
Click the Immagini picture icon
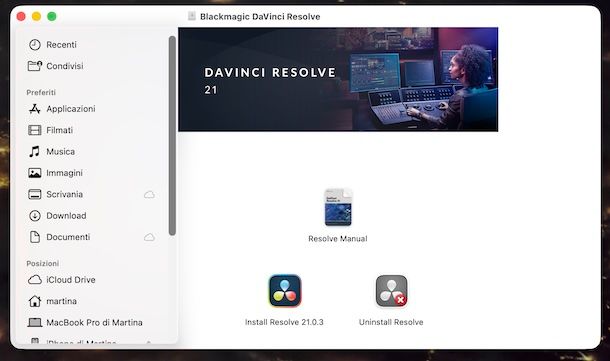[x=35, y=173]
